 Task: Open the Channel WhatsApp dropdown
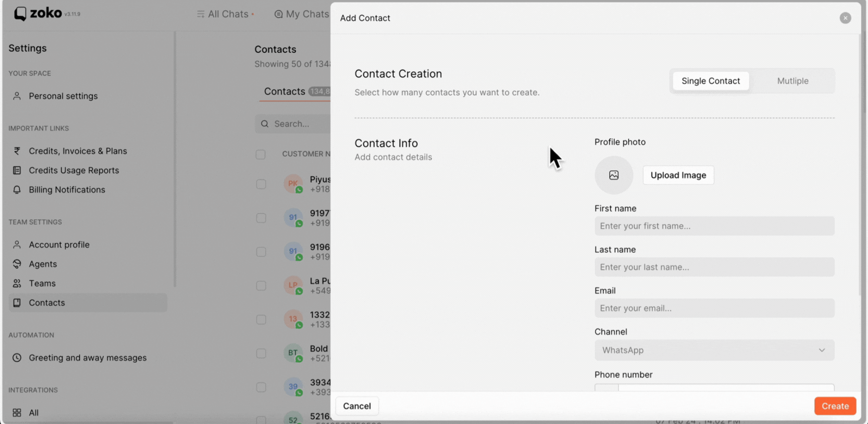pyautogui.click(x=714, y=350)
